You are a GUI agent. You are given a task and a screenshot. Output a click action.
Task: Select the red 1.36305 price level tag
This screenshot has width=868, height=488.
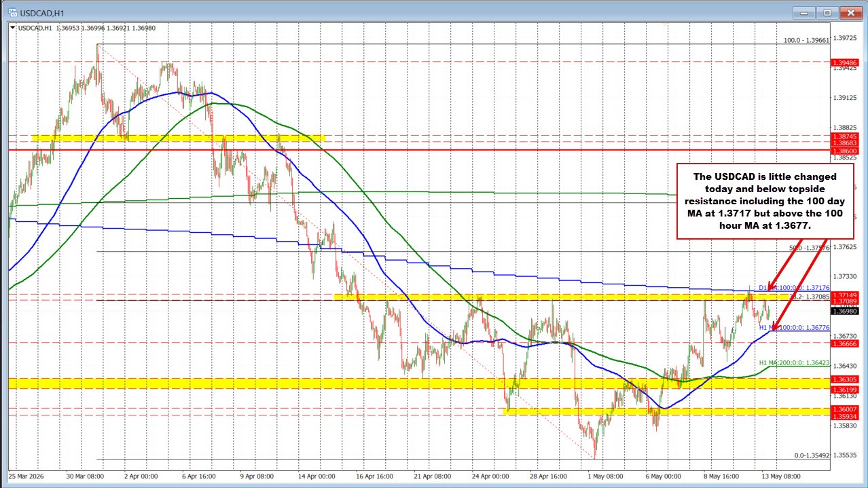click(x=844, y=379)
